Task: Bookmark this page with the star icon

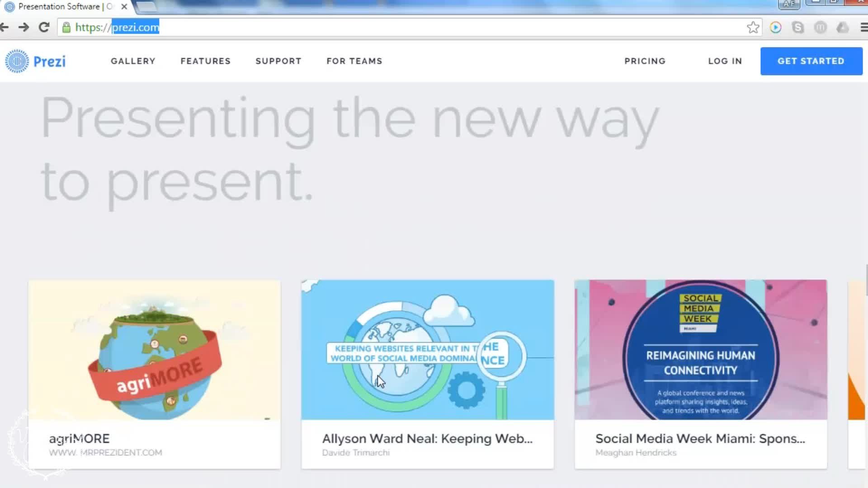Action: point(753,27)
